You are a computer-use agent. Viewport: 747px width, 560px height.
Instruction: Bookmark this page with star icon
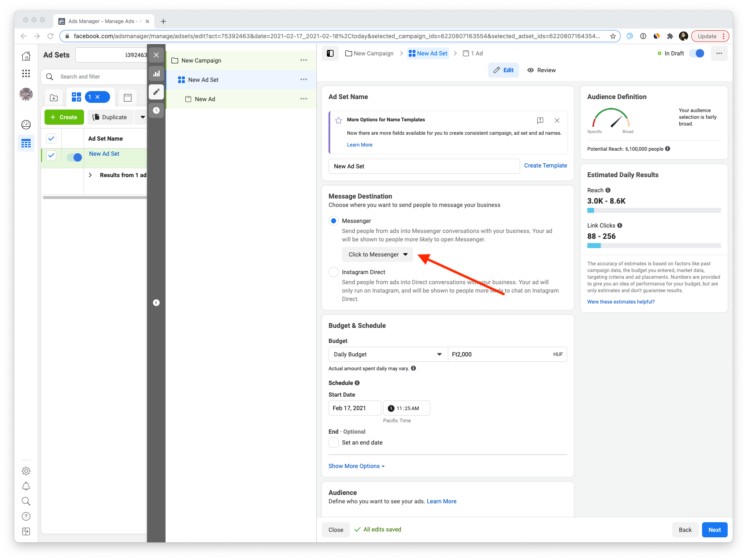pyautogui.click(x=613, y=36)
